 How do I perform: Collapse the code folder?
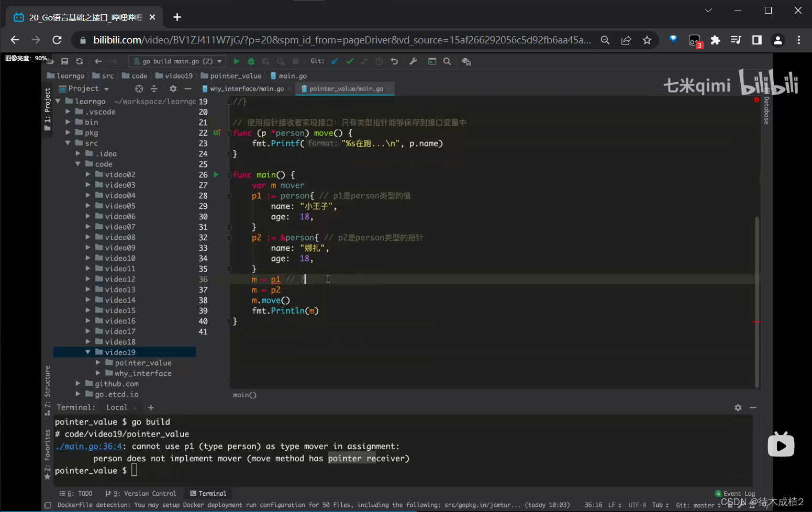(x=78, y=164)
